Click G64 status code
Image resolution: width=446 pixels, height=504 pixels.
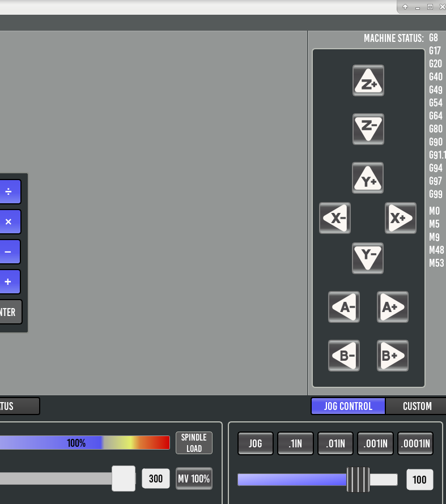click(436, 116)
